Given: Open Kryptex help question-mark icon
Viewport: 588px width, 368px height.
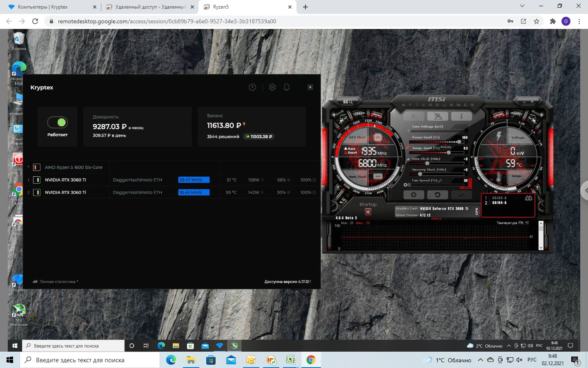Looking at the screenshot, I should 252,87.
